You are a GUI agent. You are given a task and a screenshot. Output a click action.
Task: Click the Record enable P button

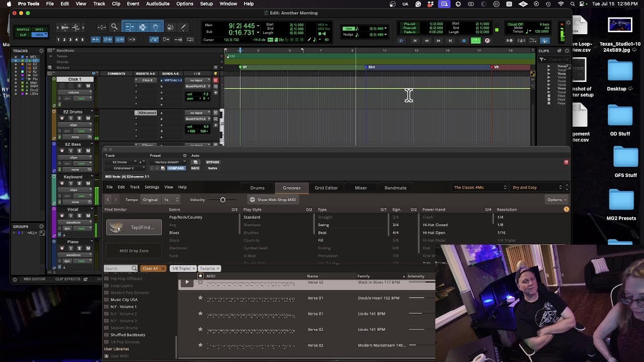[x=487, y=40]
